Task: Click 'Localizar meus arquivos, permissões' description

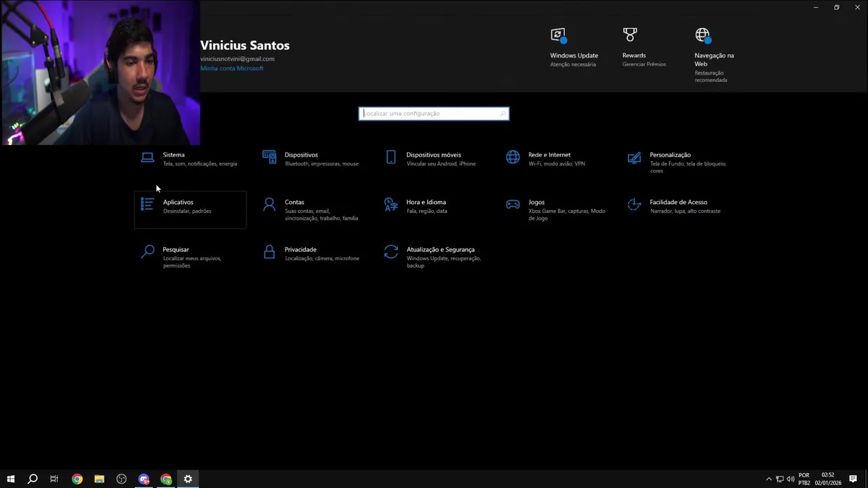Action: point(192,262)
